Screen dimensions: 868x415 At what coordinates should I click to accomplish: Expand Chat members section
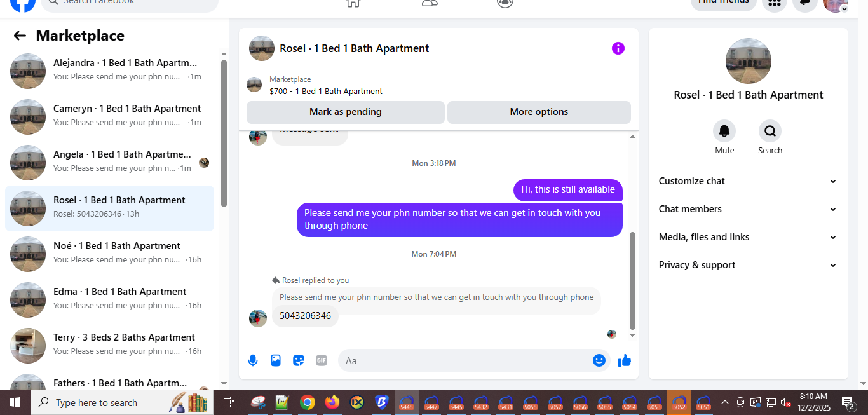click(x=748, y=209)
